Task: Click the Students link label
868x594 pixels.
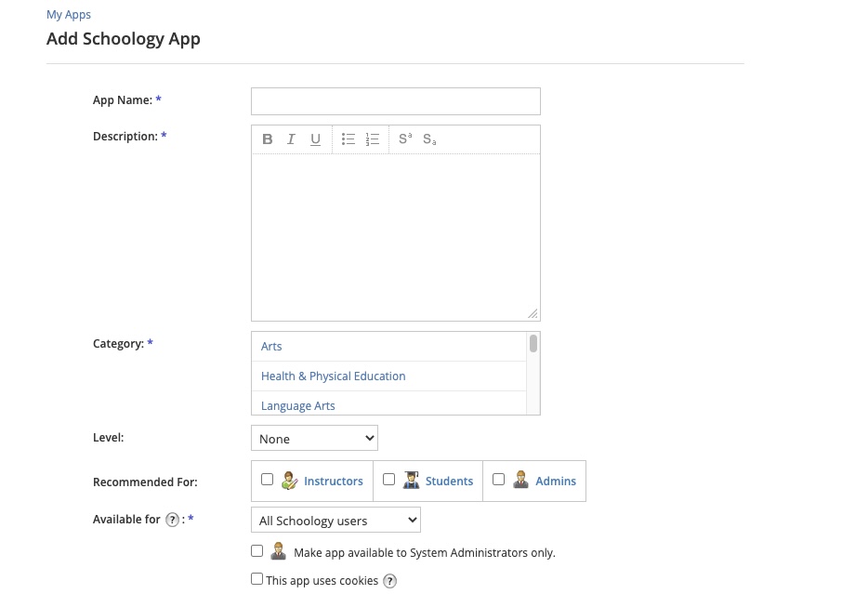Action: [x=449, y=482]
